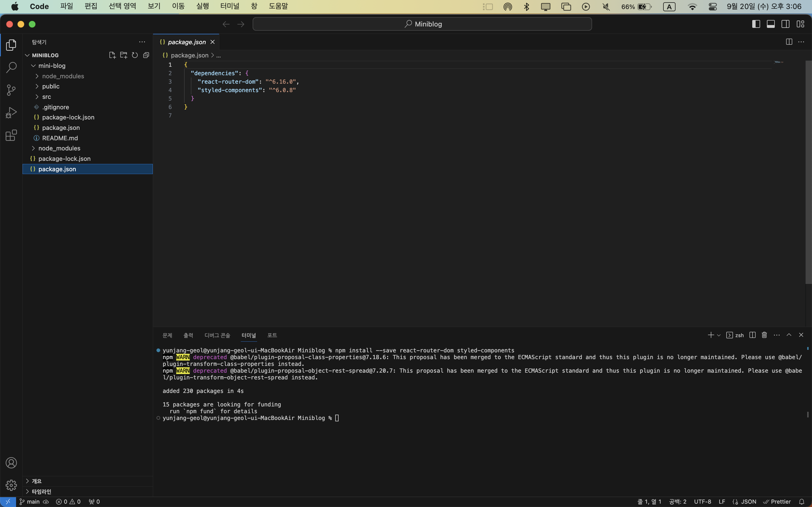
Task: Open the Run and Debug view
Action: coord(11,113)
